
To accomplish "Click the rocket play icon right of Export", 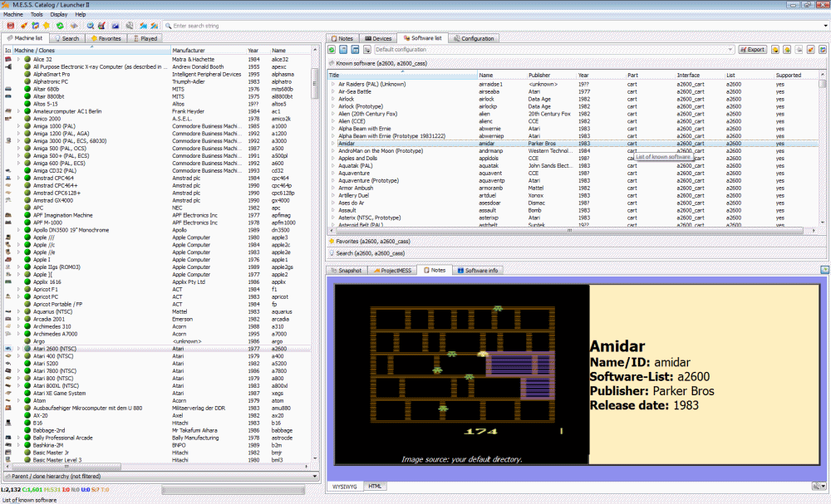I will [x=810, y=49].
